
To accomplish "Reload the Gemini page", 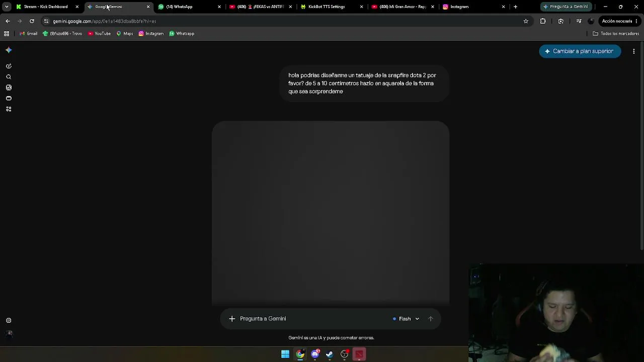I will coord(32,21).
